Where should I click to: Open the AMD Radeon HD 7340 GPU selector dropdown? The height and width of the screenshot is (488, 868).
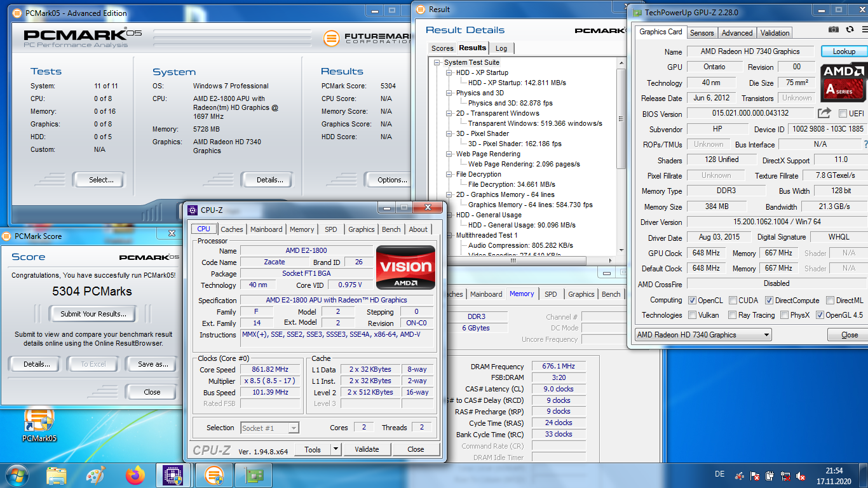tap(703, 335)
